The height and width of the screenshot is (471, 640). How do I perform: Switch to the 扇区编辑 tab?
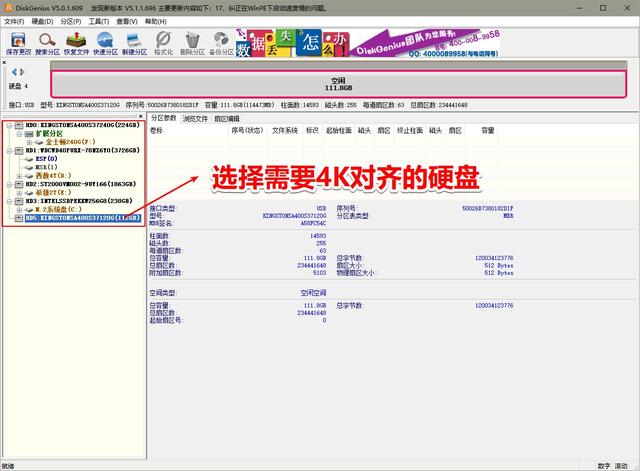click(227, 118)
